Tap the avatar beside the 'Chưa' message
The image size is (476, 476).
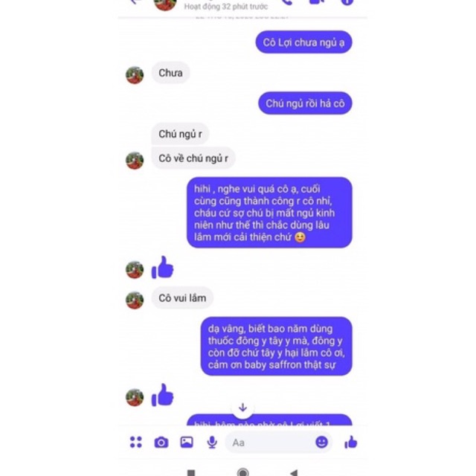tap(135, 75)
